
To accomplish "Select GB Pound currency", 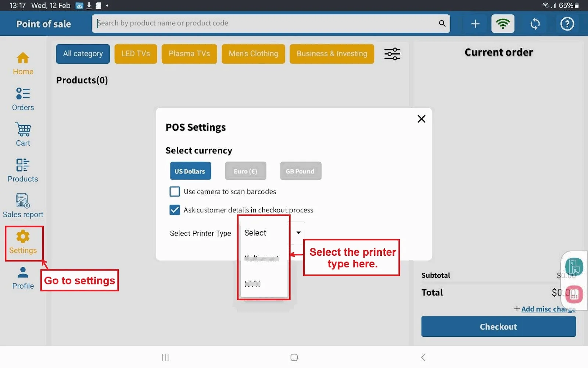I will point(300,171).
